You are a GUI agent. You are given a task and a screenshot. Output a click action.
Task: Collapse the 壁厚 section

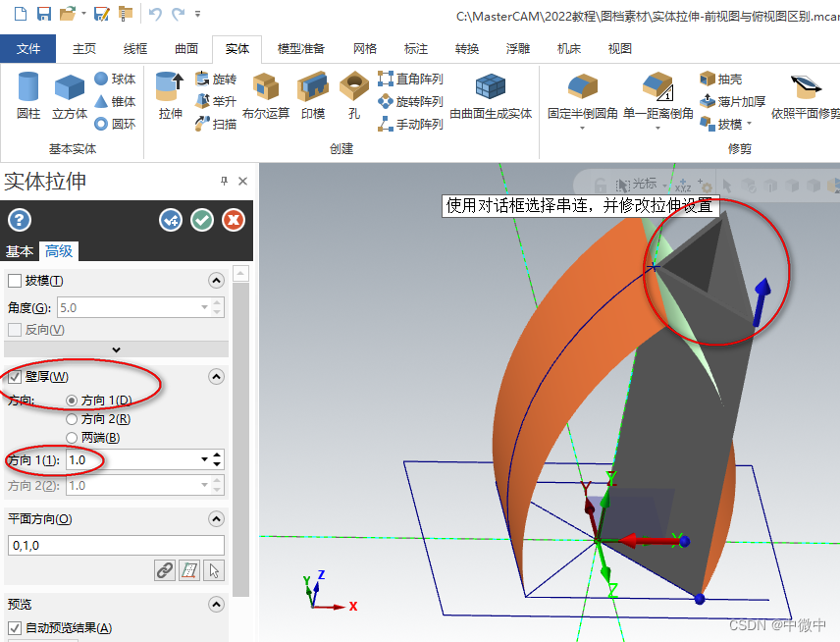point(216,377)
